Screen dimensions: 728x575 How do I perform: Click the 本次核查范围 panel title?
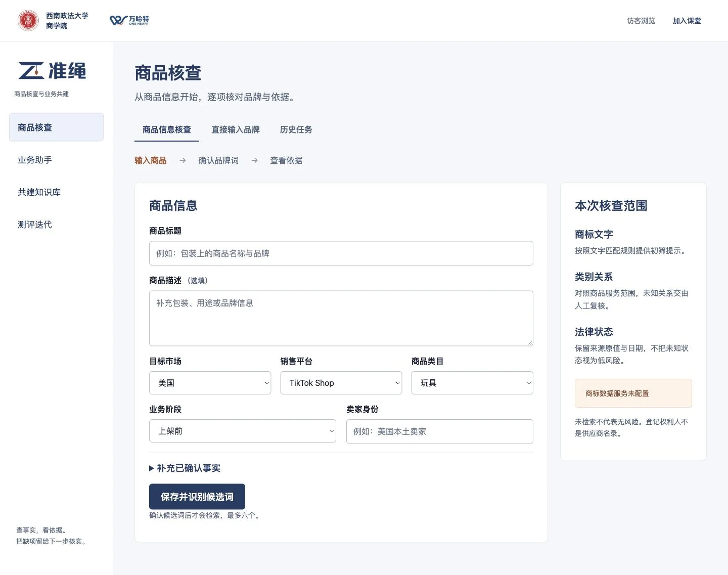611,206
